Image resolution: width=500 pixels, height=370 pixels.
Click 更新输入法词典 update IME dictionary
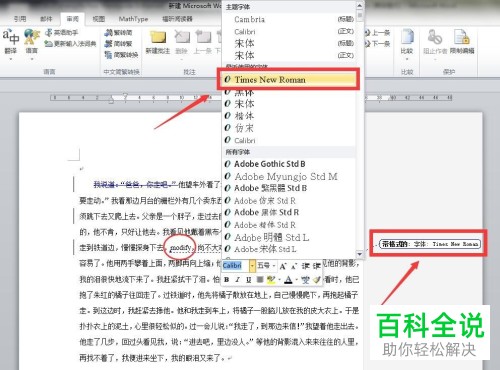coord(71,43)
